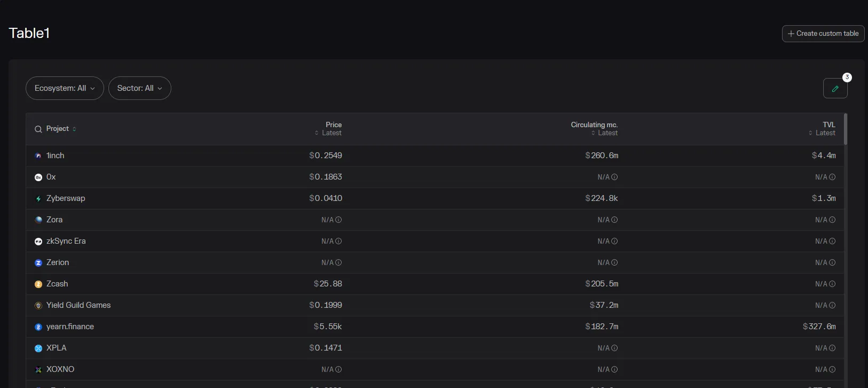The image size is (868, 388).
Task: Click the XOXNO project logo icon
Action: coord(38,370)
